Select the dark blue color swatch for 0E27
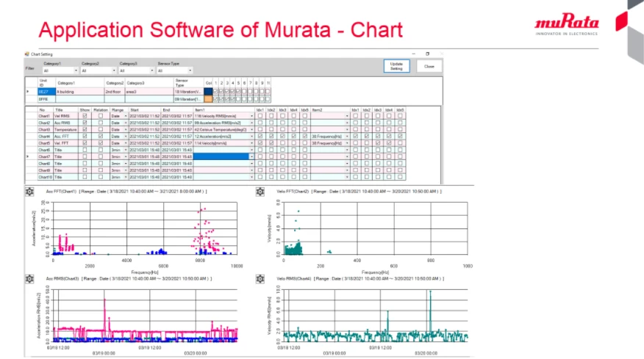This screenshot has width=644, height=359. pos(208,92)
